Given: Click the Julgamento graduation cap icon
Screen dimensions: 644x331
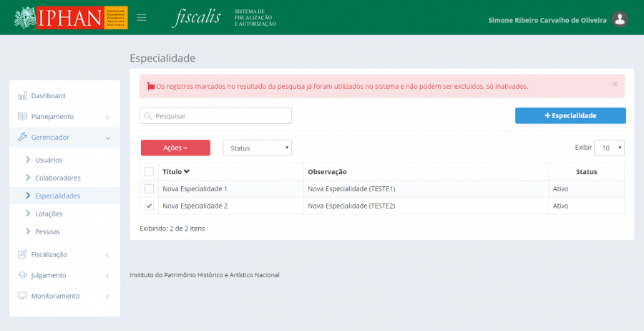Looking at the screenshot, I should tap(22, 275).
